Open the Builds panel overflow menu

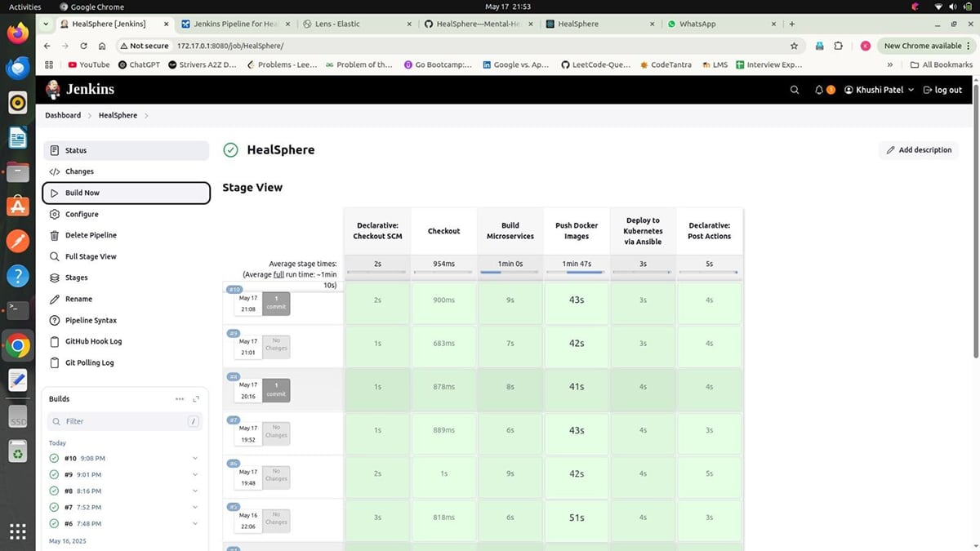[x=180, y=399]
